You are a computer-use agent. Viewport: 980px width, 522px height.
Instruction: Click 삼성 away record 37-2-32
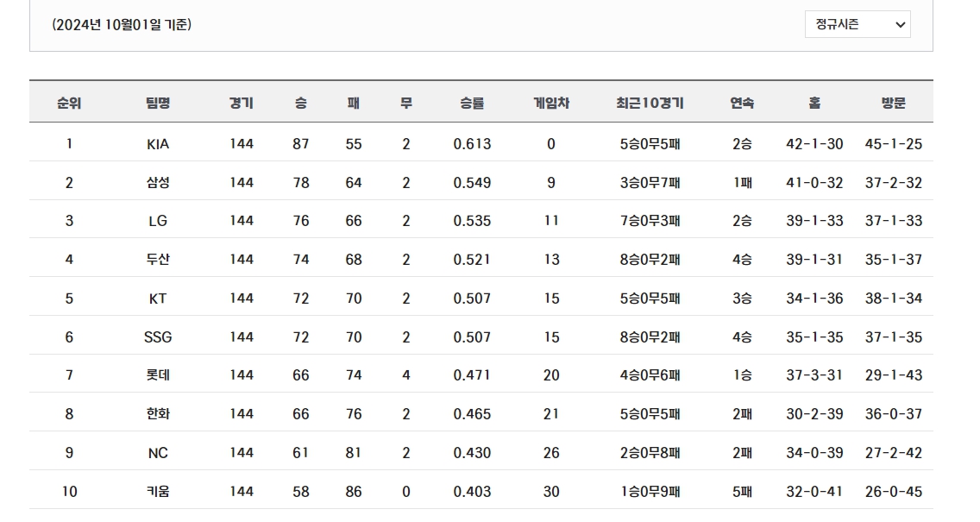(894, 183)
